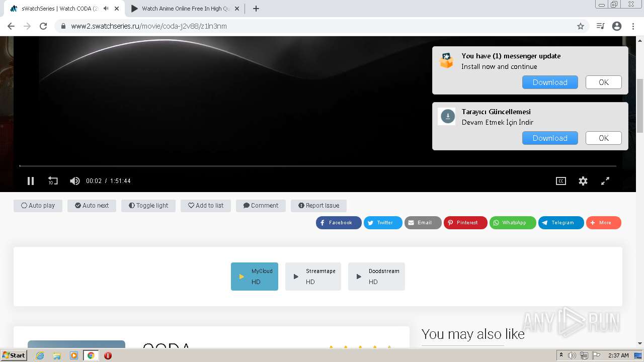Click the 'You may also like' heading

click(473, 334)
